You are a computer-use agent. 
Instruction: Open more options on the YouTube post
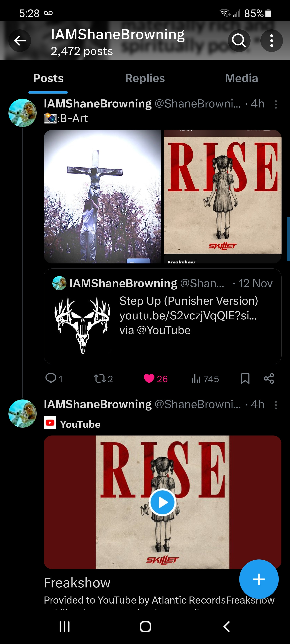click(x=276, y=405)
